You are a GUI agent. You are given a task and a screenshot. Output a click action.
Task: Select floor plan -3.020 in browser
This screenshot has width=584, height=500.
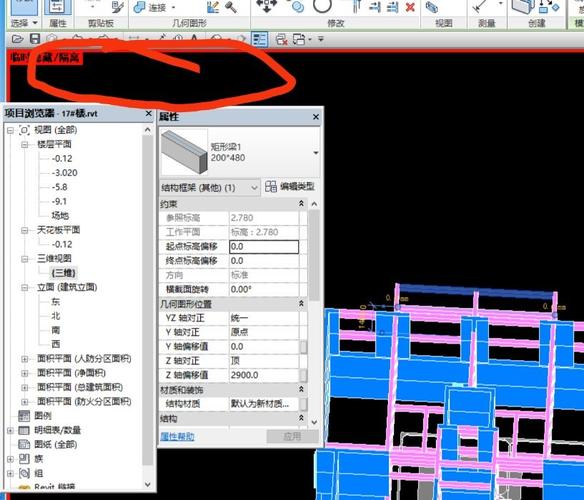(x=64, y=173)
